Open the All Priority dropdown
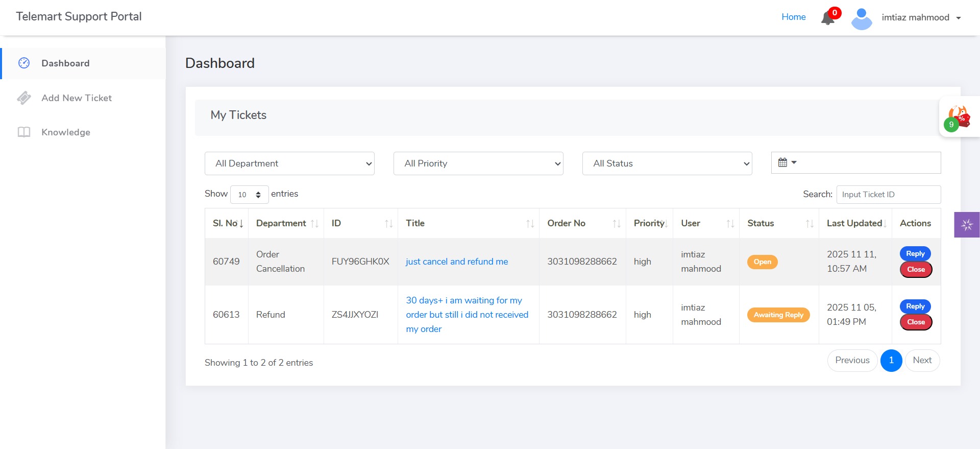 [x=478, y=163]
